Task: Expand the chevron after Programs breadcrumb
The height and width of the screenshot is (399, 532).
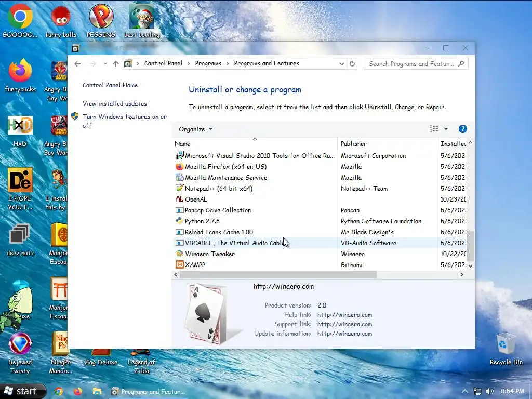Action: 228,63
